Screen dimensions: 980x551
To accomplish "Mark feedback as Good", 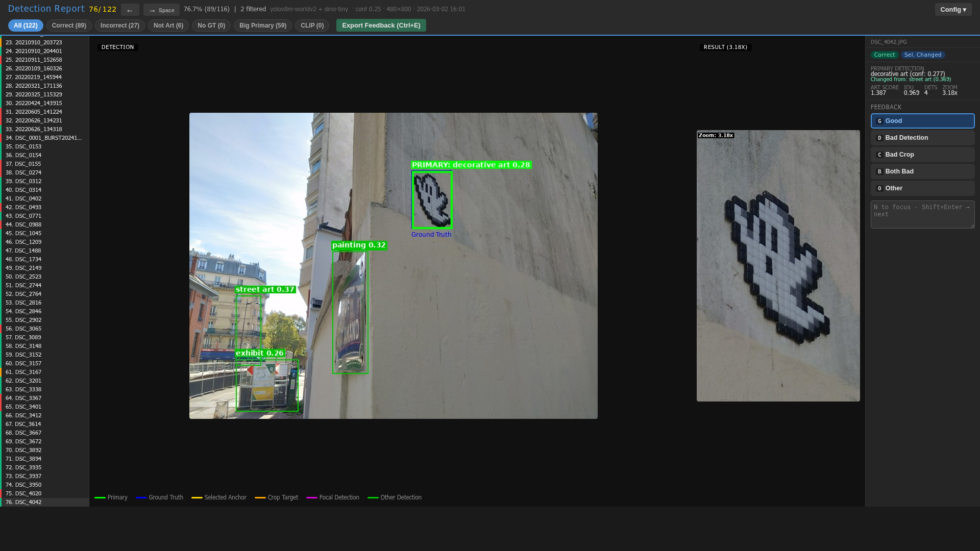I will pyautogui.click(x=922, y=121).
